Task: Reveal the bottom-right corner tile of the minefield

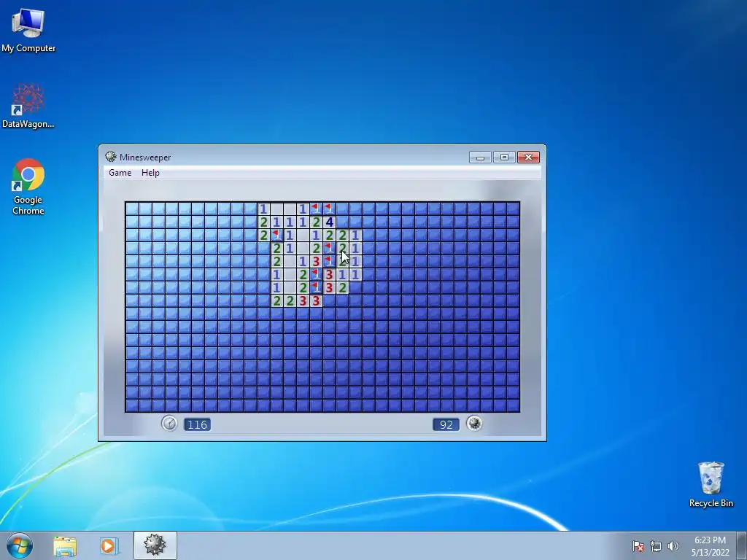Action: click(x=513, y=405)
